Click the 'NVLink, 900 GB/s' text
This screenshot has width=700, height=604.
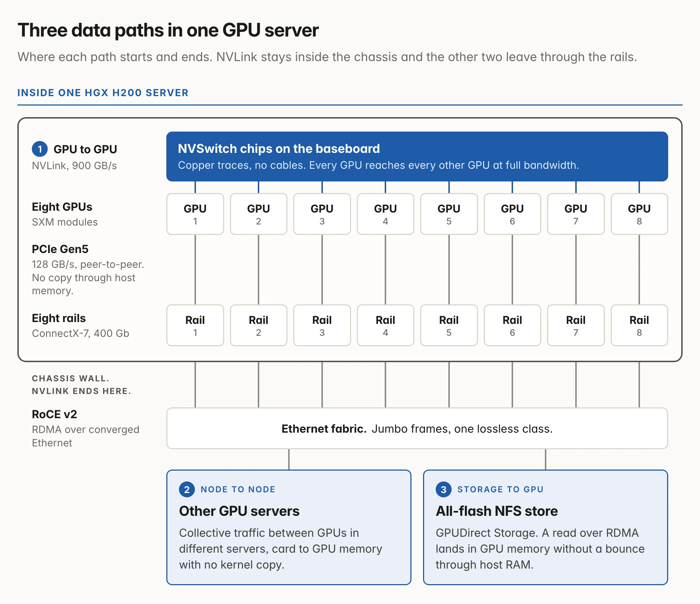tap(74, 166)
